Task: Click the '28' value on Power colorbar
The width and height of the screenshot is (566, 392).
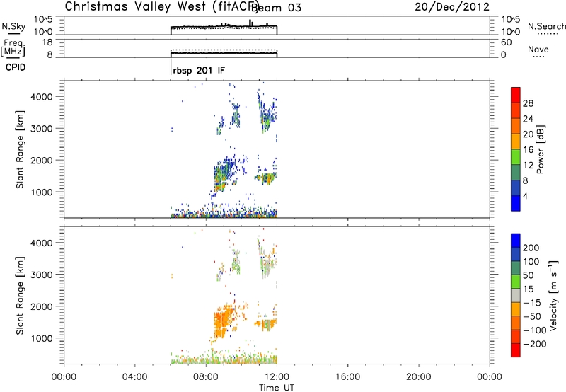Action: click(x=528, y=103)
